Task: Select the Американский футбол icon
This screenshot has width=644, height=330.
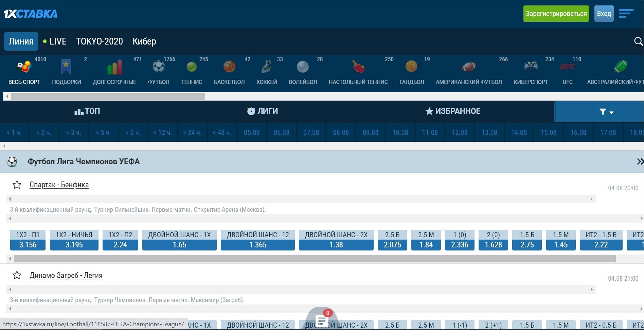Action: tap(469, 67)
